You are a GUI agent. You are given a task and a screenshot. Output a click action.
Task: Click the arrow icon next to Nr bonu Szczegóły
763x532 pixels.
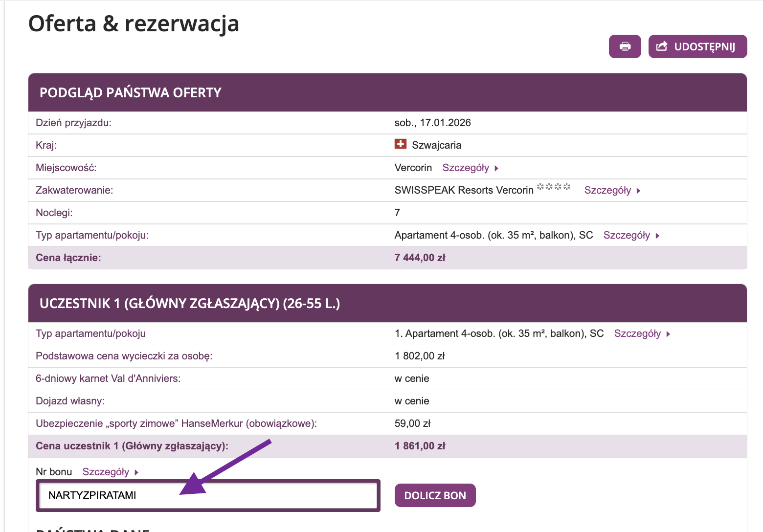coord(136,472)
